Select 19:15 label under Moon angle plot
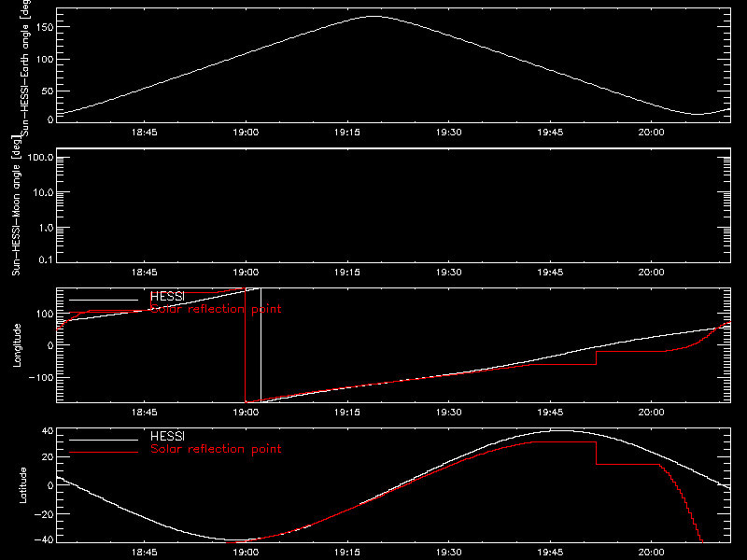Screen dimensions: 747x560 [347, 273]
